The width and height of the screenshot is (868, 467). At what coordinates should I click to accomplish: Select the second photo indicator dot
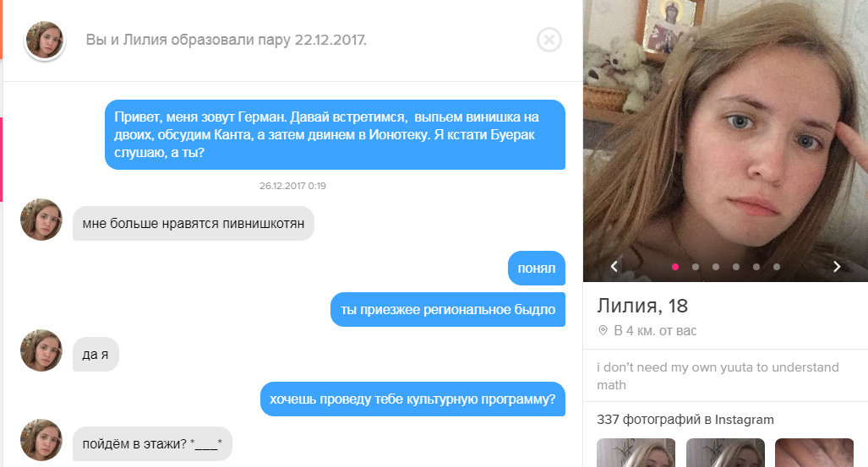pyautogui.click(x=696, y=267)
